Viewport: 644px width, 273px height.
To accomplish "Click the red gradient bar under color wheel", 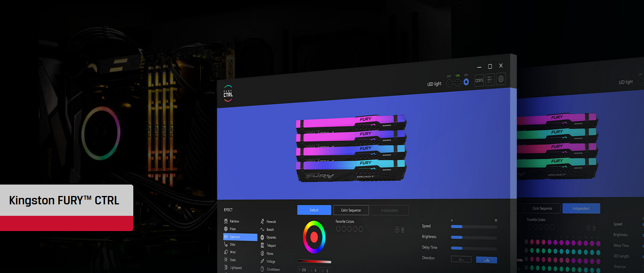I will pos(314,262).
